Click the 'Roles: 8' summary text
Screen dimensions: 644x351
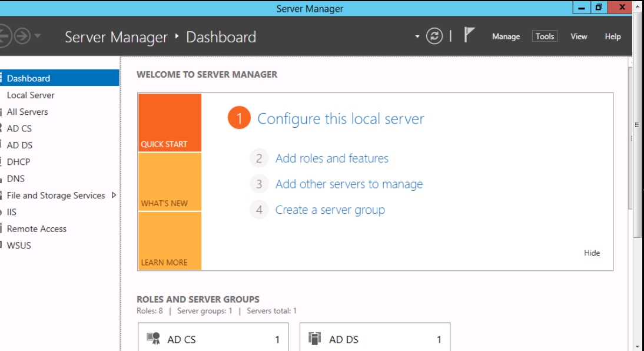click(150, 311)
